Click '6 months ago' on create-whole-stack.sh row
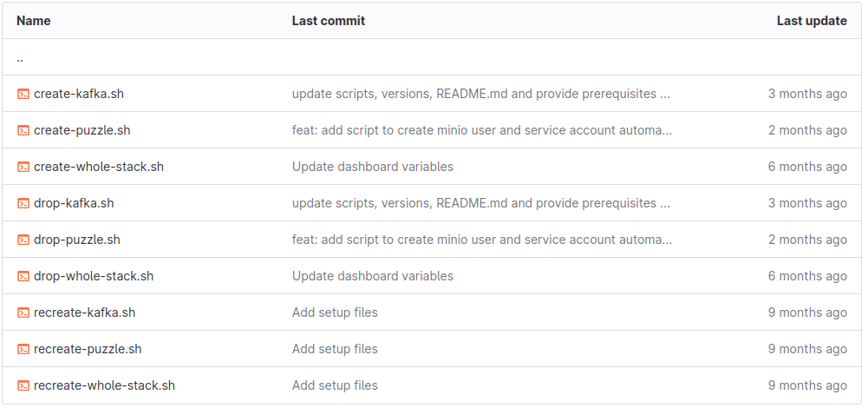 coord(807,167)
